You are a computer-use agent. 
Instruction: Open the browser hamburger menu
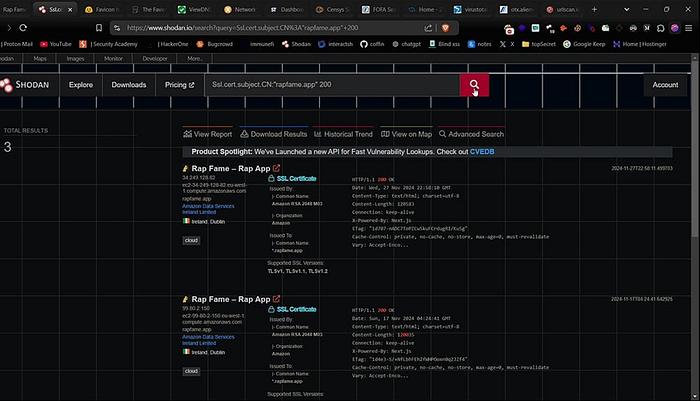(x=689, y=28)
